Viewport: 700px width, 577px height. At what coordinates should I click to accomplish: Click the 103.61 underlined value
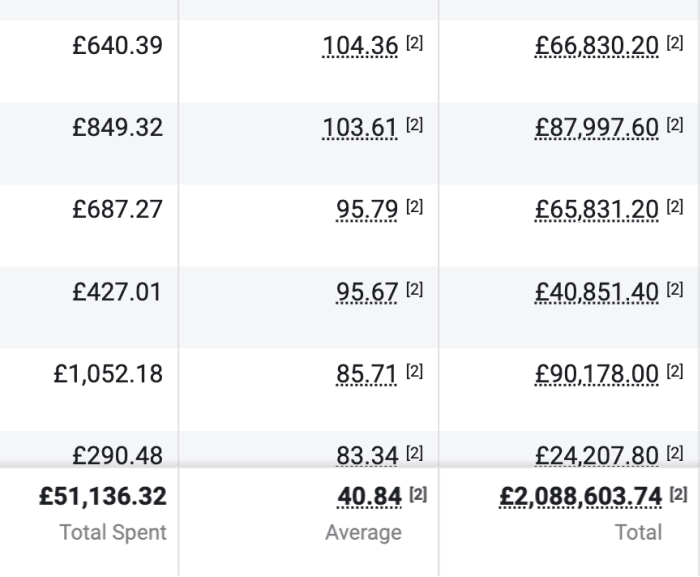click(360, 128)
